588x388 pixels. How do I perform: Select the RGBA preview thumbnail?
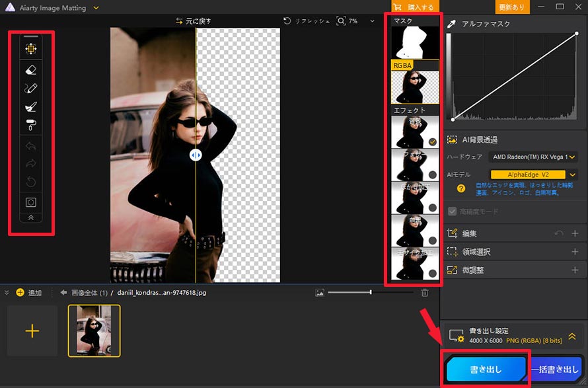[415, 87]
